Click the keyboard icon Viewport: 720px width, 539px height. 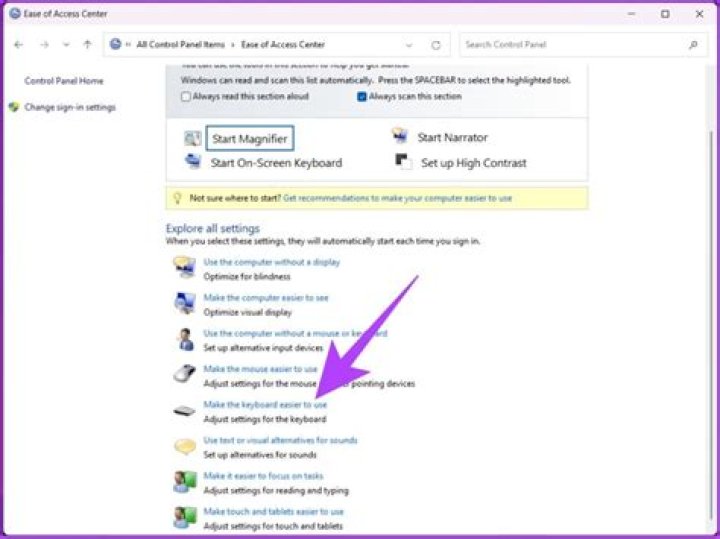(x=184, y=410)
